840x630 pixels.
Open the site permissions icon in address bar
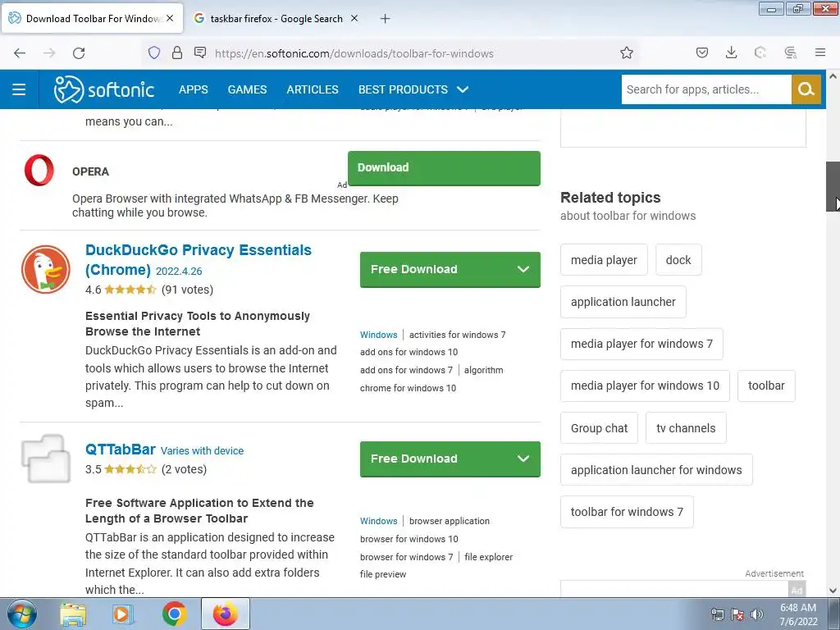pos(200,52)
